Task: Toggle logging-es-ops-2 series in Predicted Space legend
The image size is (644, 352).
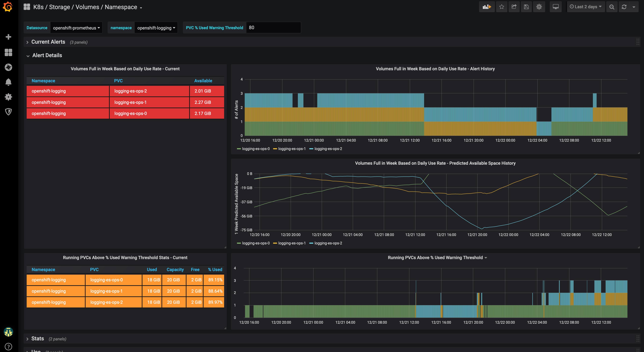Action: click(328, 243)
